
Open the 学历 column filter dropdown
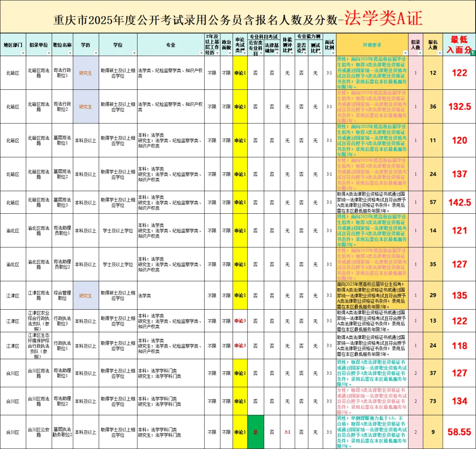pos(96,53)
